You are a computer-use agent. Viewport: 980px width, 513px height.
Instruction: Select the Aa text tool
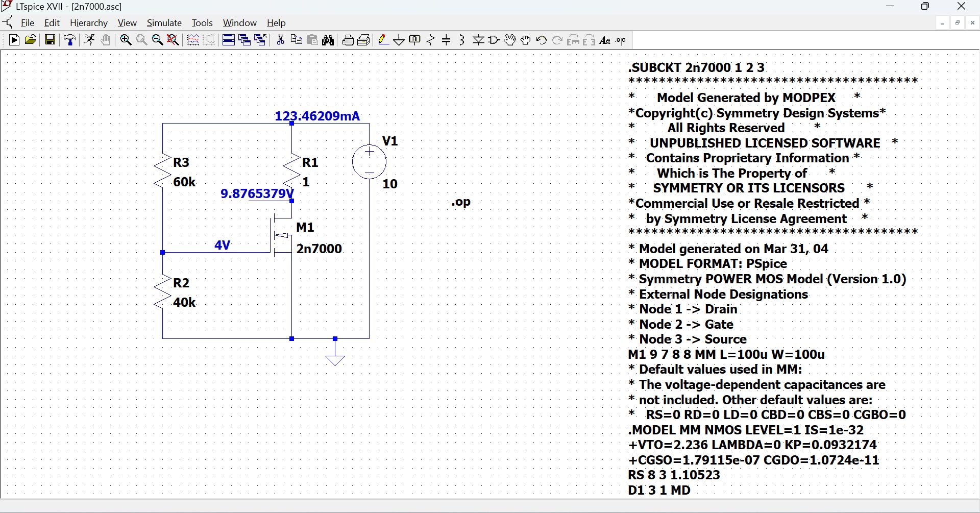click(605, 40)
